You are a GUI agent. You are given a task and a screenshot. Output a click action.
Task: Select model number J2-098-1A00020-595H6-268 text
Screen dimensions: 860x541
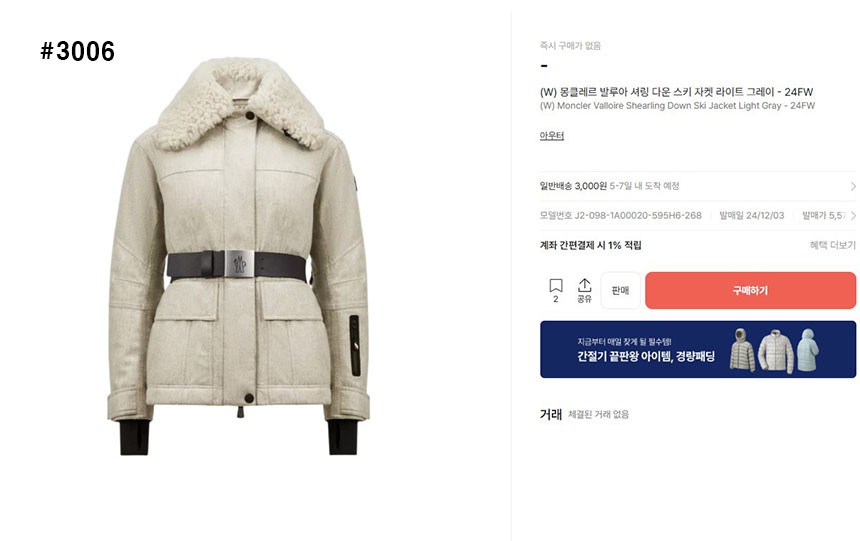[638, 216]
